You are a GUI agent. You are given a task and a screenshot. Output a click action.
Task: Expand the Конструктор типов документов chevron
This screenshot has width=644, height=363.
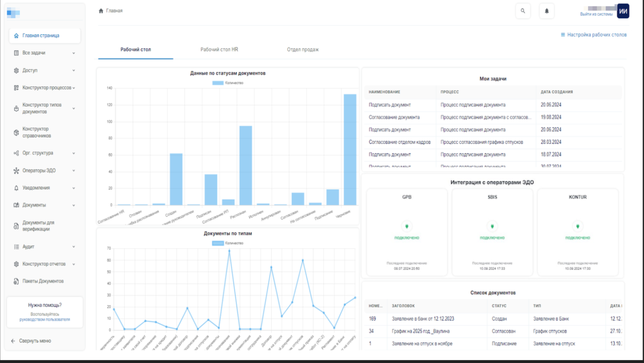click(x=73, y=108)
